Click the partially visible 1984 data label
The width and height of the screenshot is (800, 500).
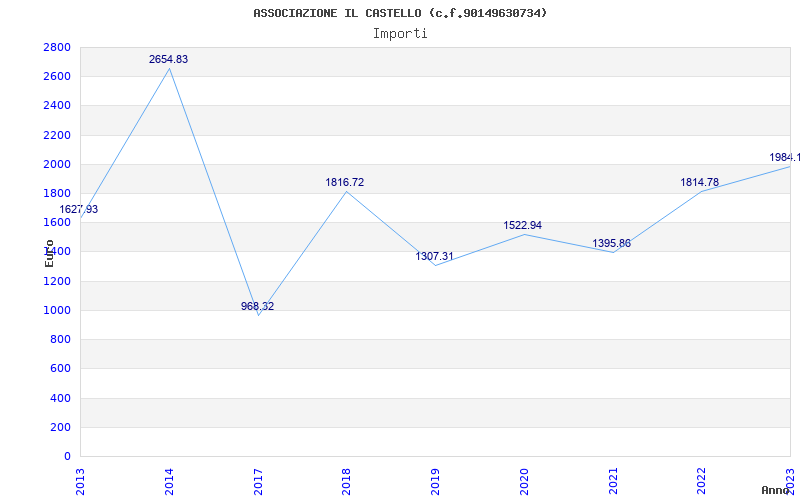pos(785,157)
